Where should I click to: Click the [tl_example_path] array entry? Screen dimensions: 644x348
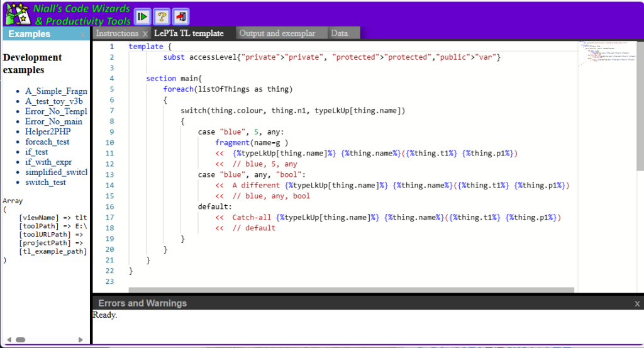click(53, 252)
